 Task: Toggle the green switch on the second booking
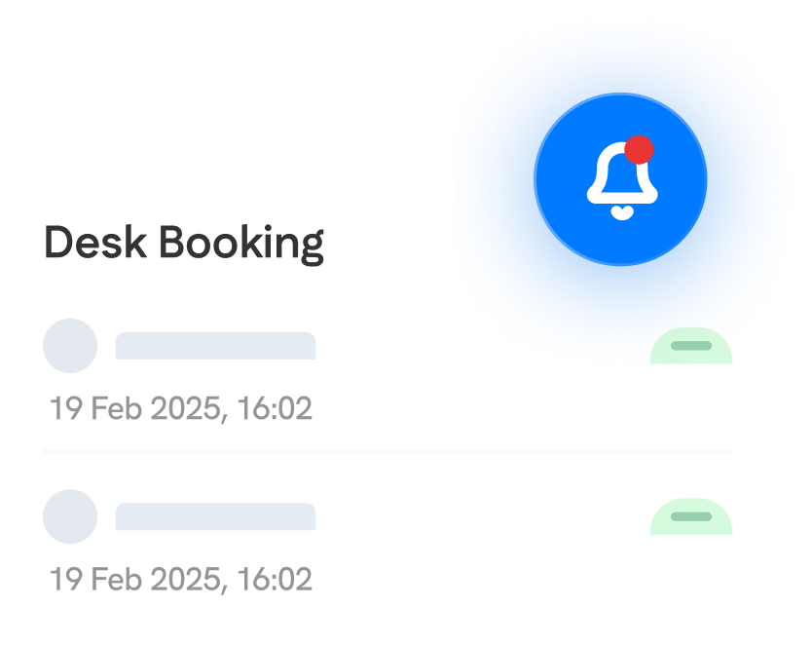click(x=690, y=518)
